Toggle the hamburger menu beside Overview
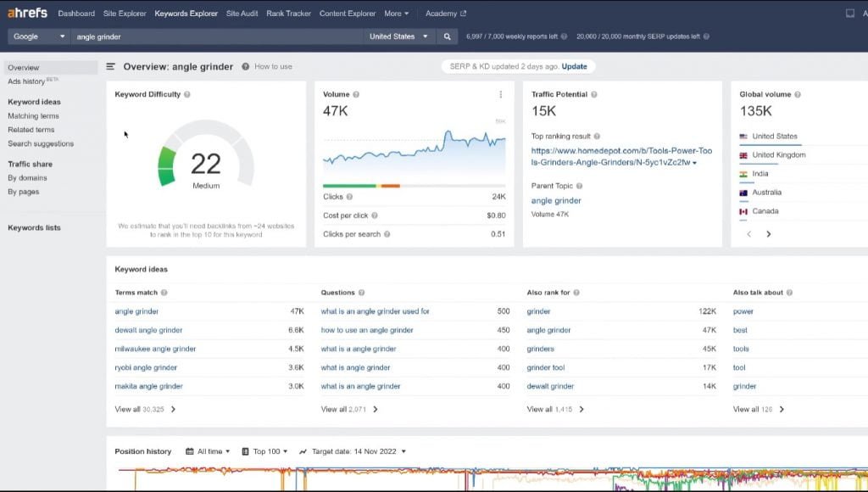 tap(111, 66)
